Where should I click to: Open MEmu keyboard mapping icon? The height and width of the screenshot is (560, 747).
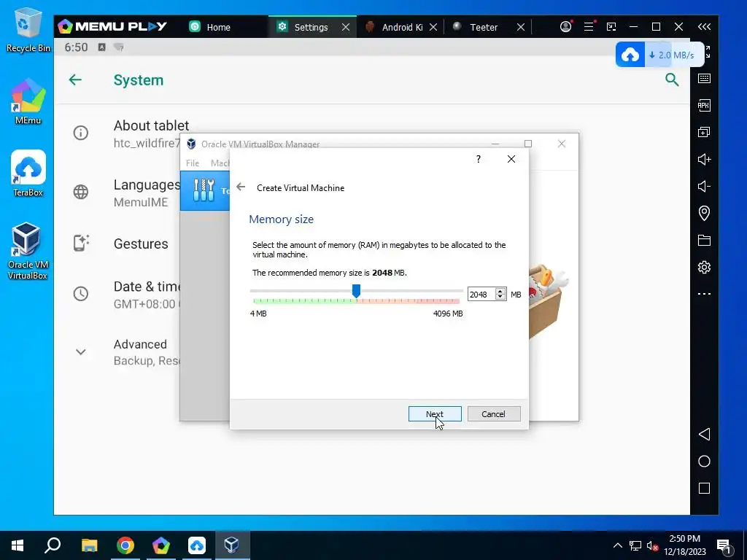pyautogui.click(x=704, y=79)
